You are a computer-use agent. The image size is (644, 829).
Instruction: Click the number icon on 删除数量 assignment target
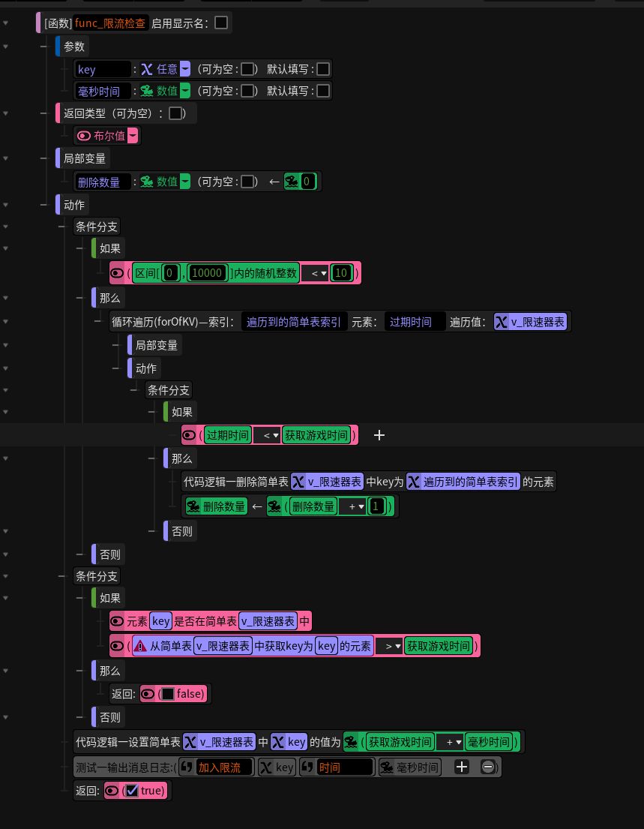click(194, 506)
